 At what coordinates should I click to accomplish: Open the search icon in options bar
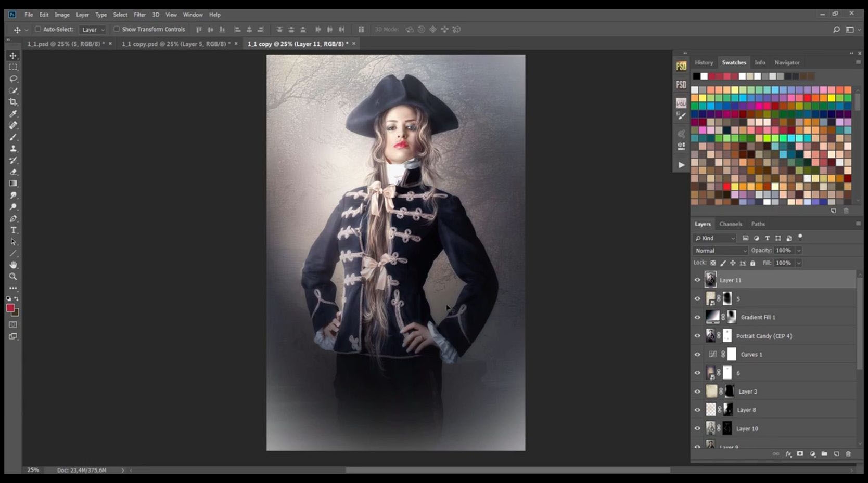836,30
